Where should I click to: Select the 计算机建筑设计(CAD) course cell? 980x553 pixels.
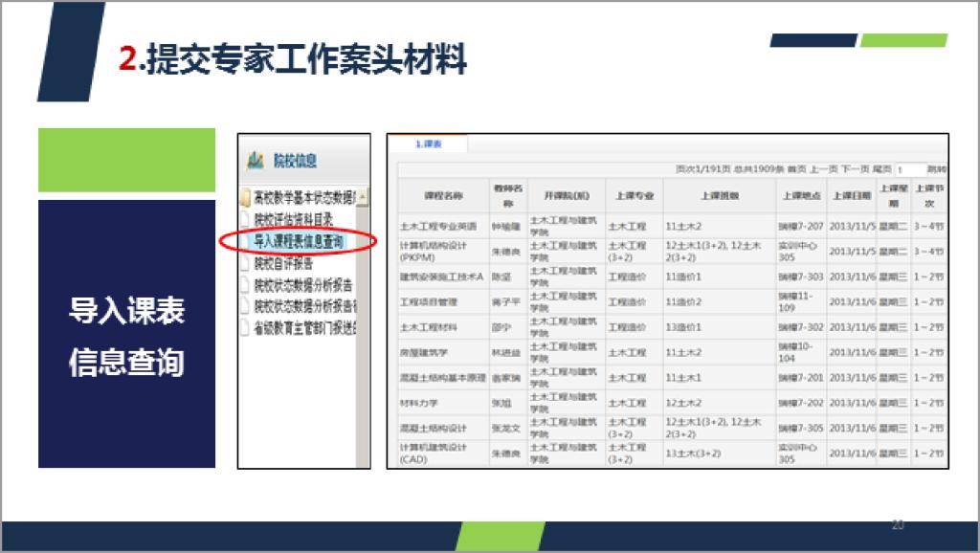click(x=443, y=453)
